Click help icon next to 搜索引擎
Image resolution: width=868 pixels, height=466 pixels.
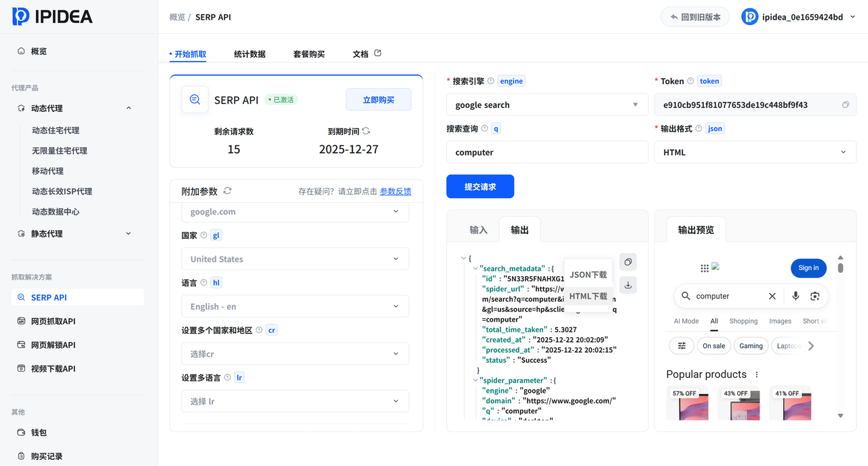[491, 81]
